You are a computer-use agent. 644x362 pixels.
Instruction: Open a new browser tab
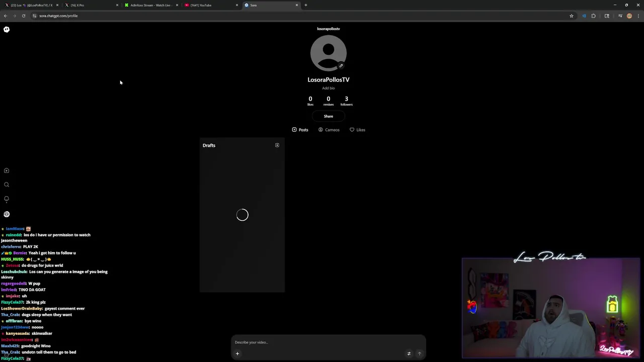305,5
